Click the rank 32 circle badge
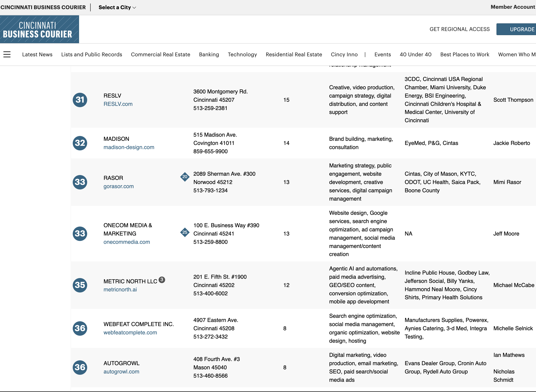The height and width of the screenshot is (392, 536). (x=80, y=143)
